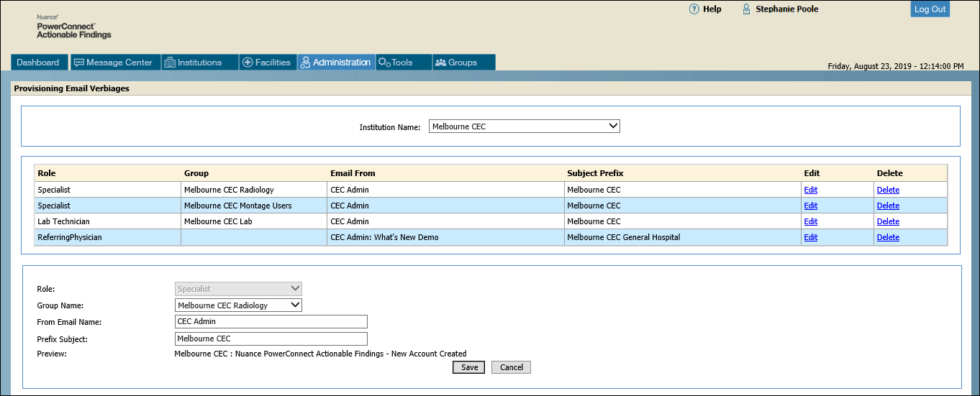Click the subject preview text line

point(321,354)
